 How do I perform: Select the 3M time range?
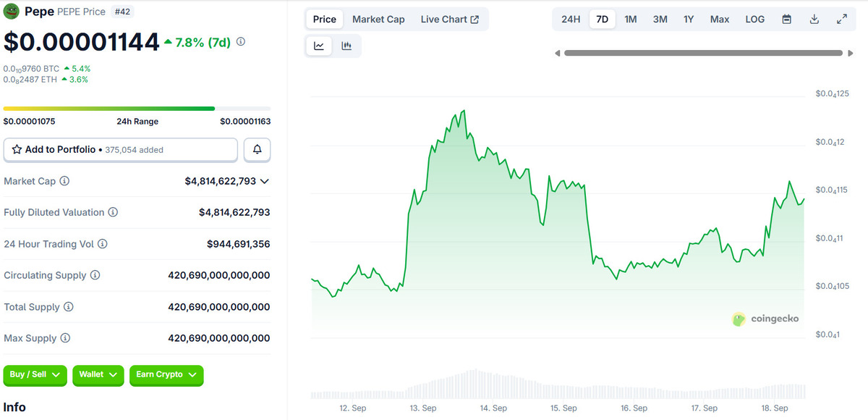coord(660,20)
